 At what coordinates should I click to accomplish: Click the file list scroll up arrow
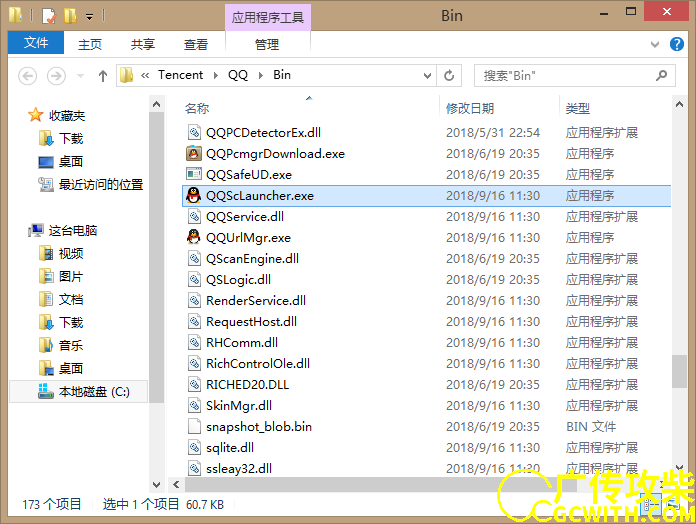point(679,105)
